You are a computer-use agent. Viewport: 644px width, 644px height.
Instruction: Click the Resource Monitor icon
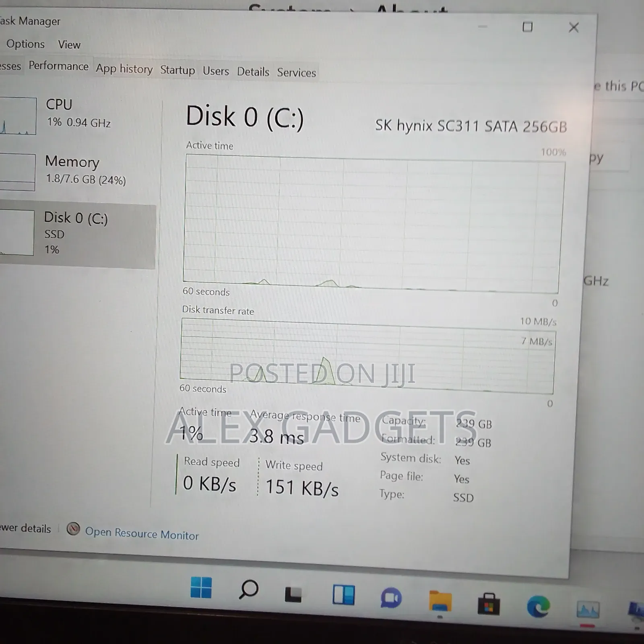pos(73,529)
